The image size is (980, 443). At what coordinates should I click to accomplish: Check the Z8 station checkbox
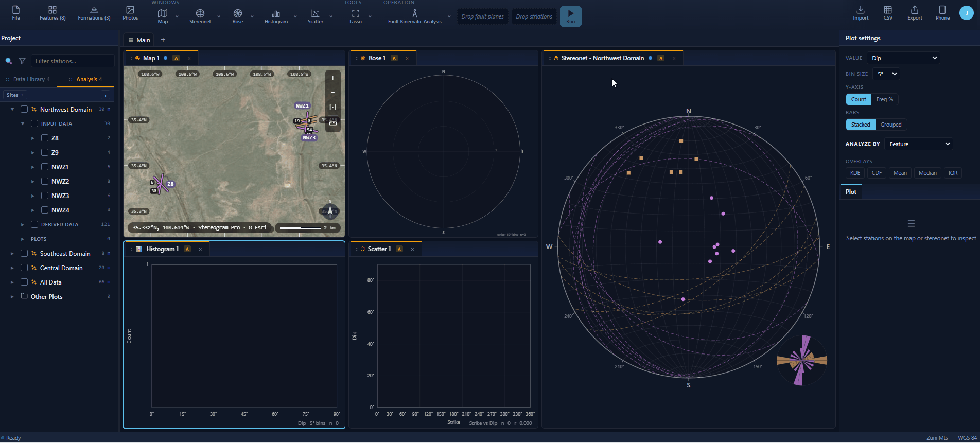pyautogui.click(x=45, y=138)
